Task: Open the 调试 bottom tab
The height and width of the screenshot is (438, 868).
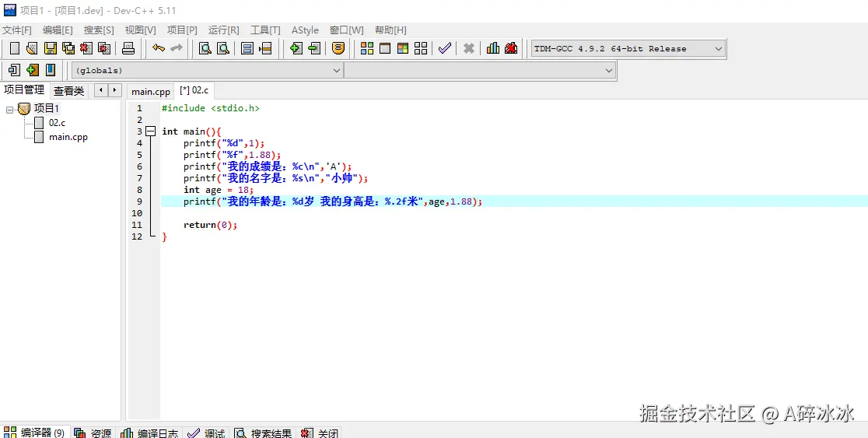Action: pyautogui.click(x=206, y=433)
